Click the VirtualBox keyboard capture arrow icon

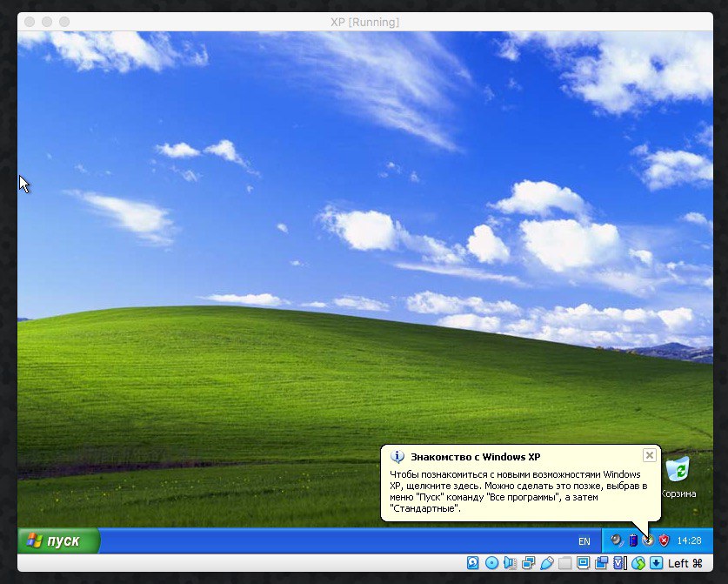click(x=656, y=563)
